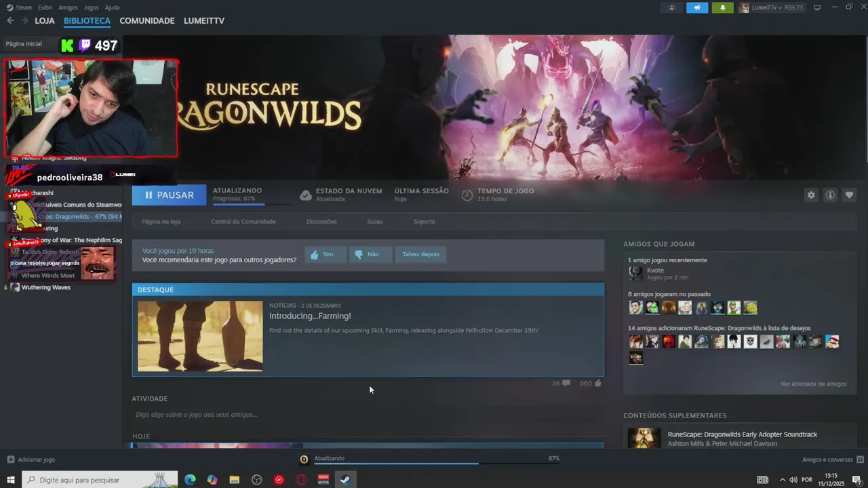
Task: Open Farming news thumbnail image
Action: tap(200, 336)
